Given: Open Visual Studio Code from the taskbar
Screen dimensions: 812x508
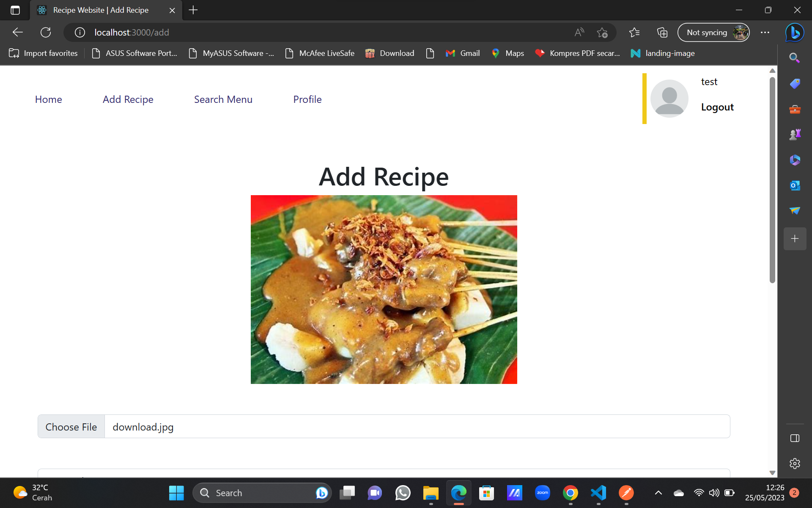Looking at the screenshot, I should pos(598,493).
